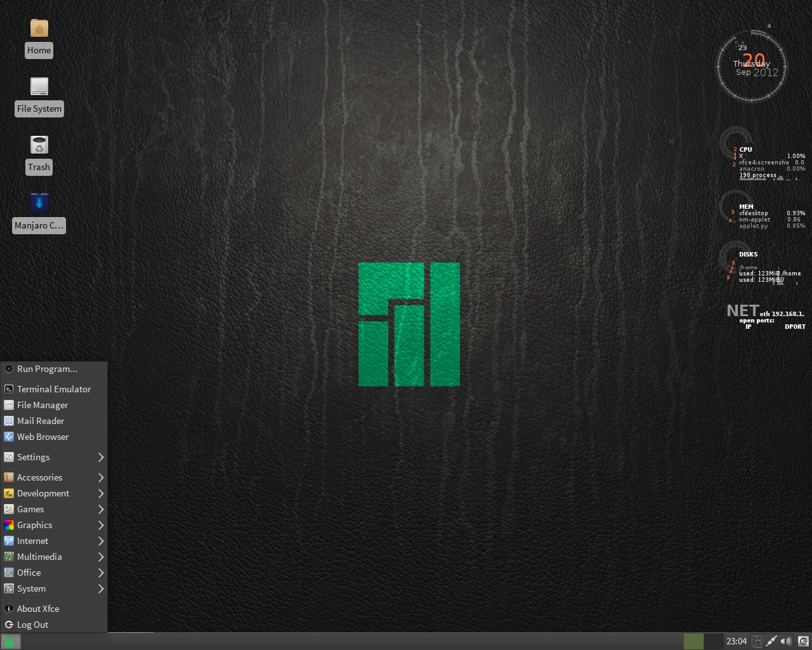Image resolution: width=812 pixels, height=650 pixels.
Task: Click Log Out at the menu bottom
Action: click(33, 625)
